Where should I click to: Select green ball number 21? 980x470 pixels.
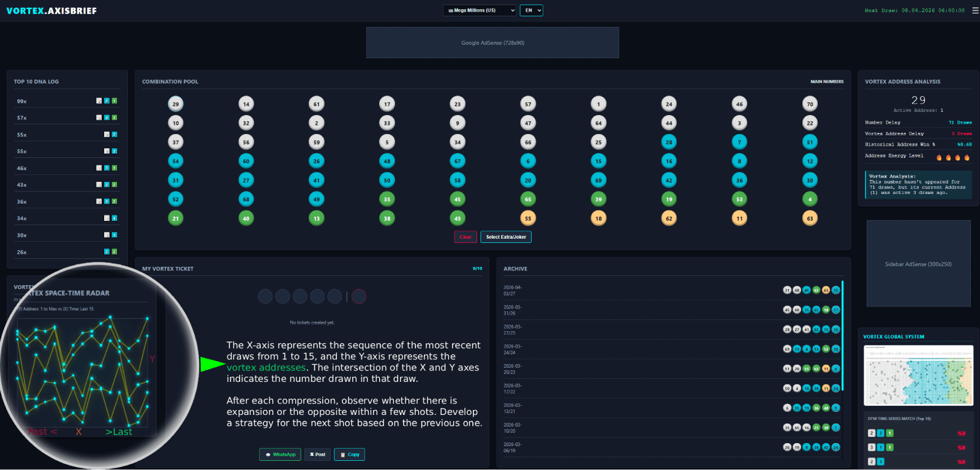176,218
